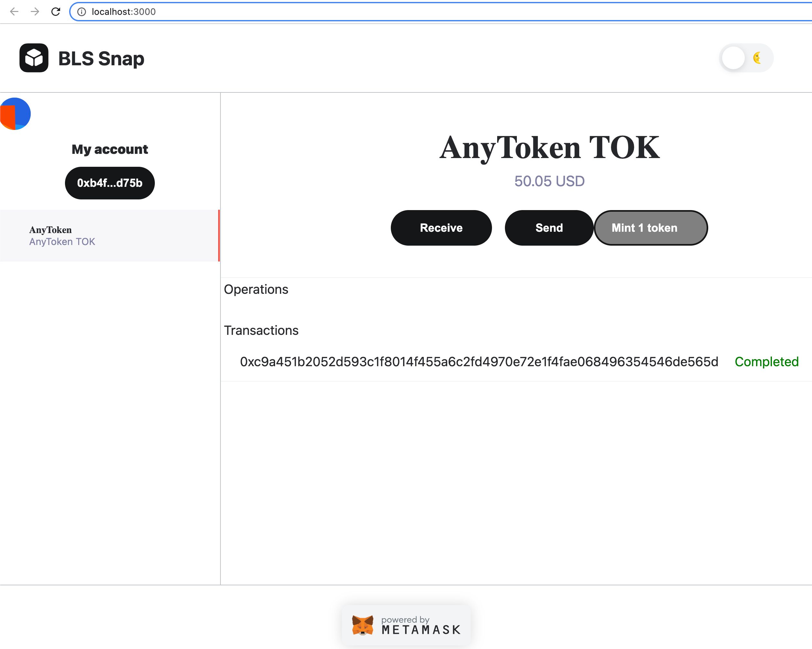Image resolution: width=812 pixels, height=649 pixels.
Task: Expand the Operations section
Action: [256, 289]
